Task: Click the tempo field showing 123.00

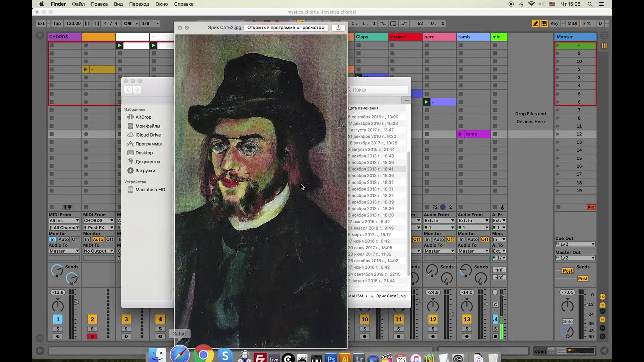Action: point(73,23)
